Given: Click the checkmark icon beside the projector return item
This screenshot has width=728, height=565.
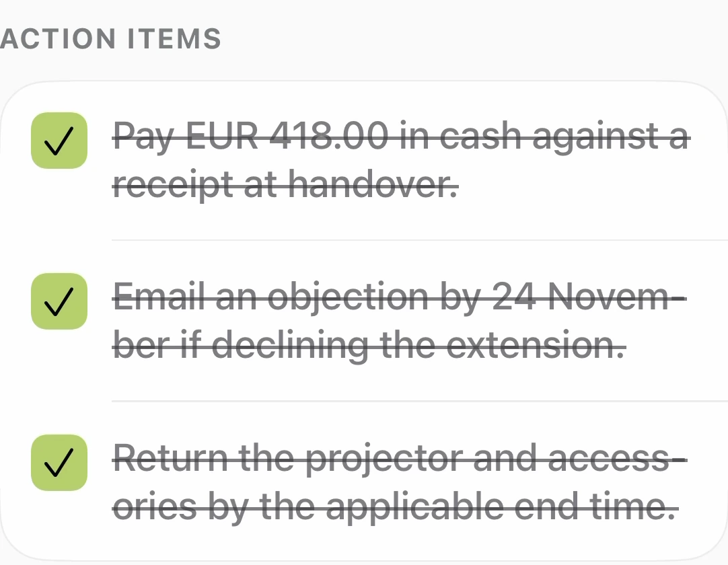Looking at the screenshot, I should pyautogui.click(x=59, y=462).
